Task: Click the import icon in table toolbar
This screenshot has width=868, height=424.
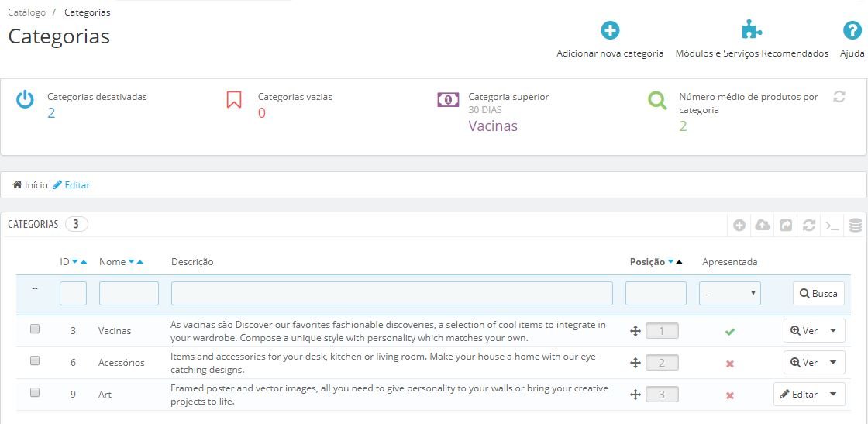Action: [x=786, y=225]
